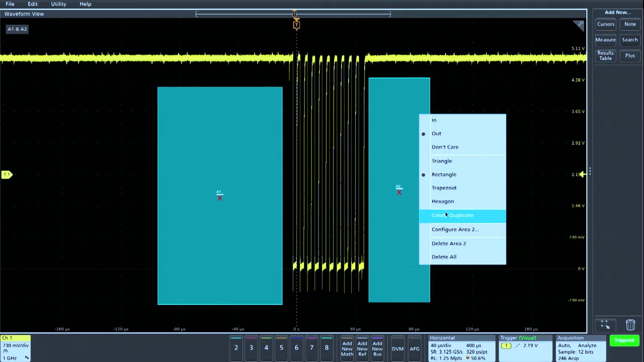Select Out for the area condition
The image size is (644, 362).
462,134
